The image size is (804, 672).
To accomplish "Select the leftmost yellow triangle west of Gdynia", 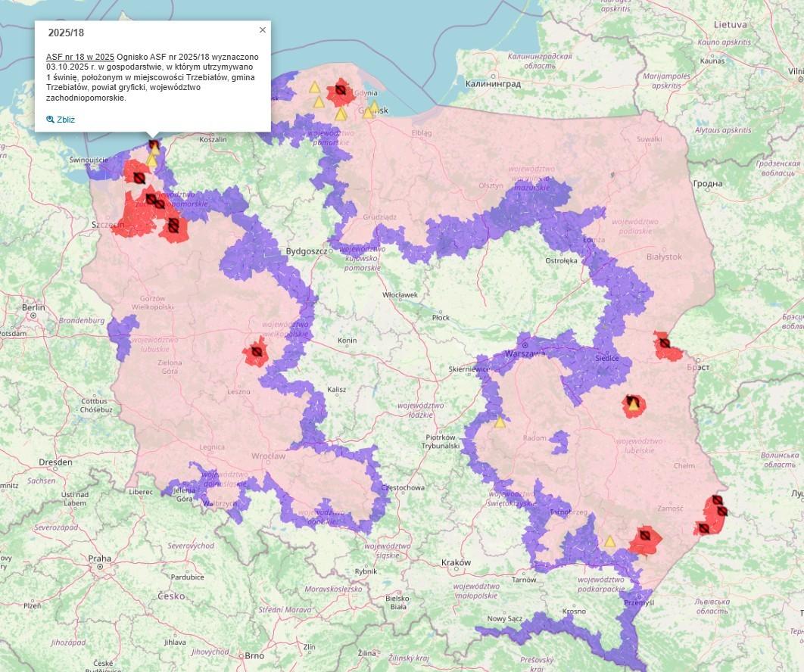I will tap(313, 87).
